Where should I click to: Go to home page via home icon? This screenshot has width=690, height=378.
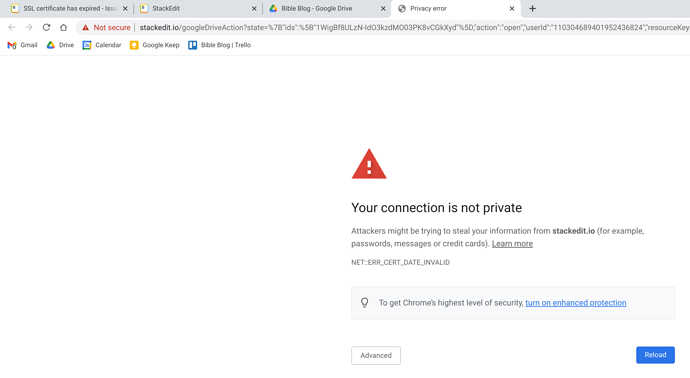(x=63, y=27)
